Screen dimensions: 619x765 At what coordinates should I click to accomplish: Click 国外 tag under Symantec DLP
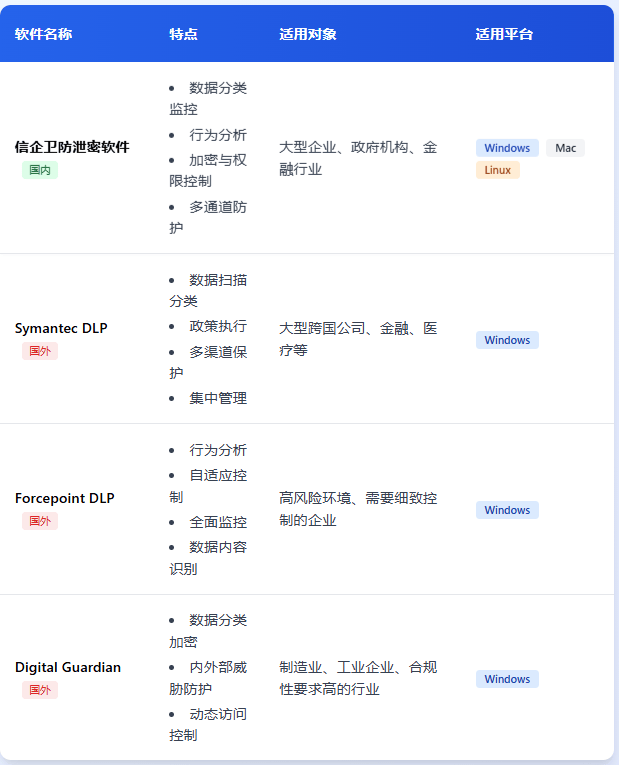click(40, 351)
